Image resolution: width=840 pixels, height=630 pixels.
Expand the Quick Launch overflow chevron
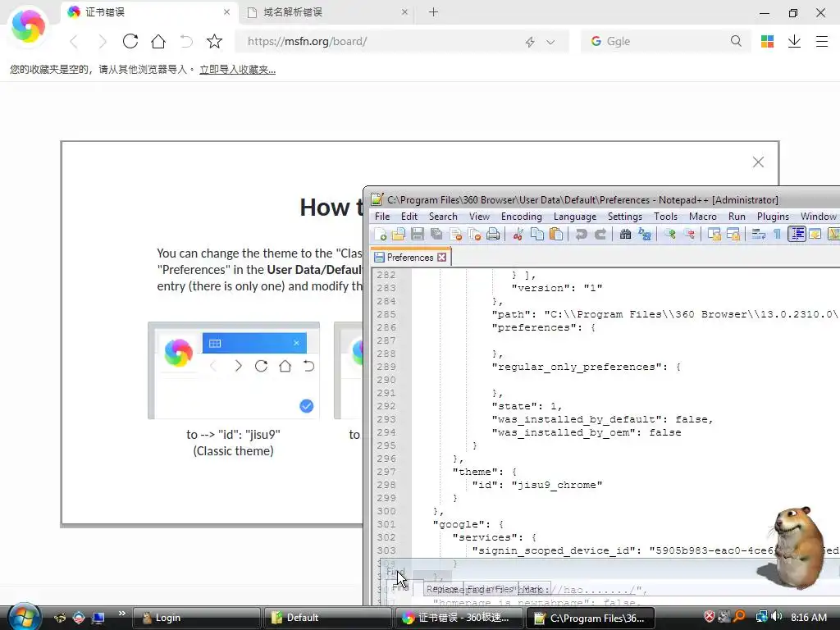pos(121,614)
